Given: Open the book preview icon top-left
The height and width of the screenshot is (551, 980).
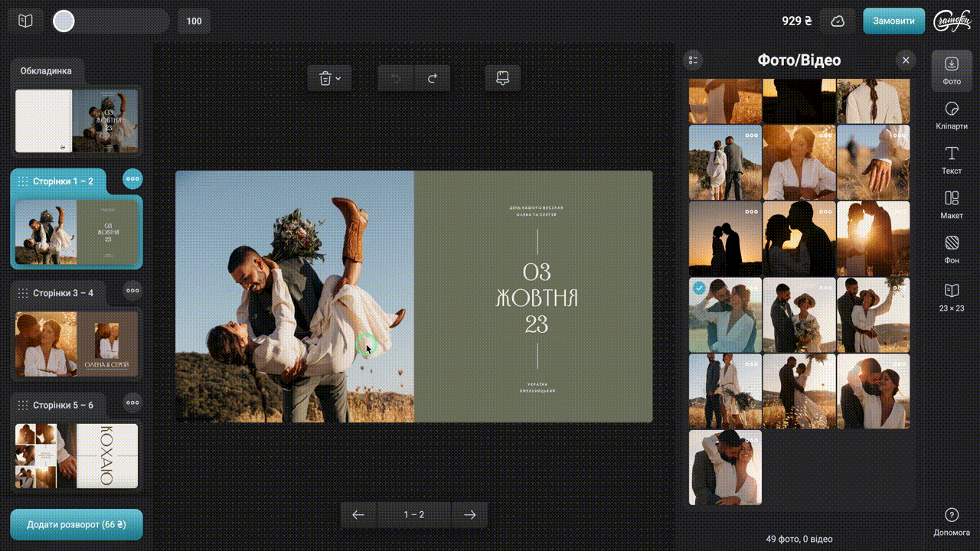Looking at the screenshot, I should (25, 21).
